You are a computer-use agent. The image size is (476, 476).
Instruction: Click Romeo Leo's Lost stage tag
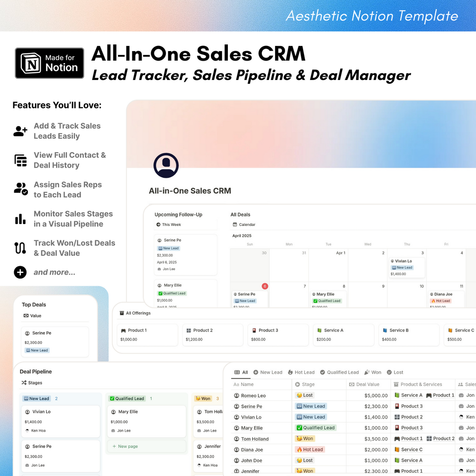pyautogui.click(x=305, y=395)
